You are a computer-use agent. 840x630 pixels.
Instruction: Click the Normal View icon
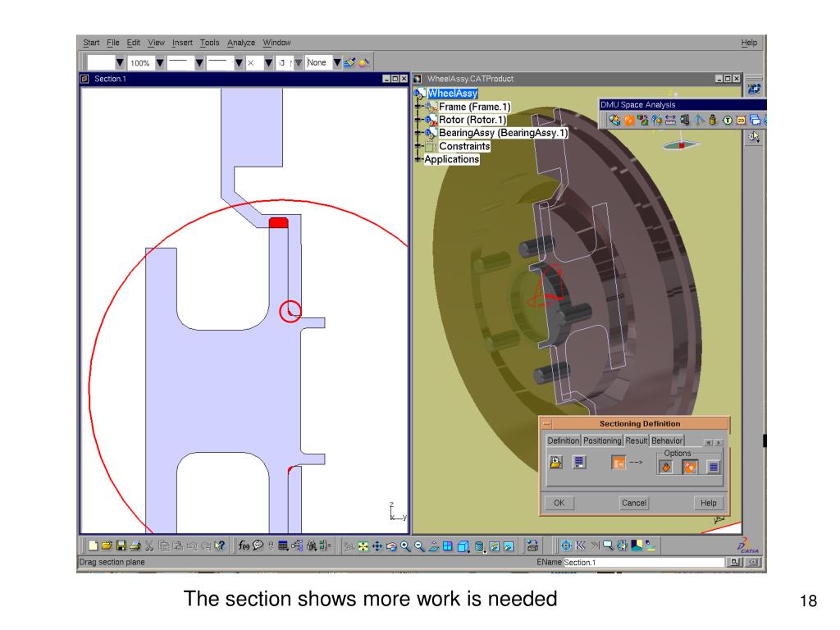(433, 546)
